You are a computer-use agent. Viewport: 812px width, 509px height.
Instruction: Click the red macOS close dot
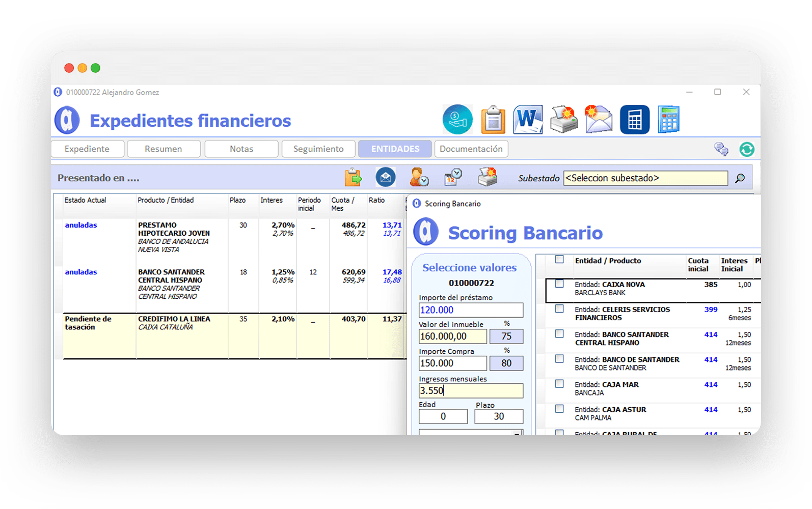(69, 68)
